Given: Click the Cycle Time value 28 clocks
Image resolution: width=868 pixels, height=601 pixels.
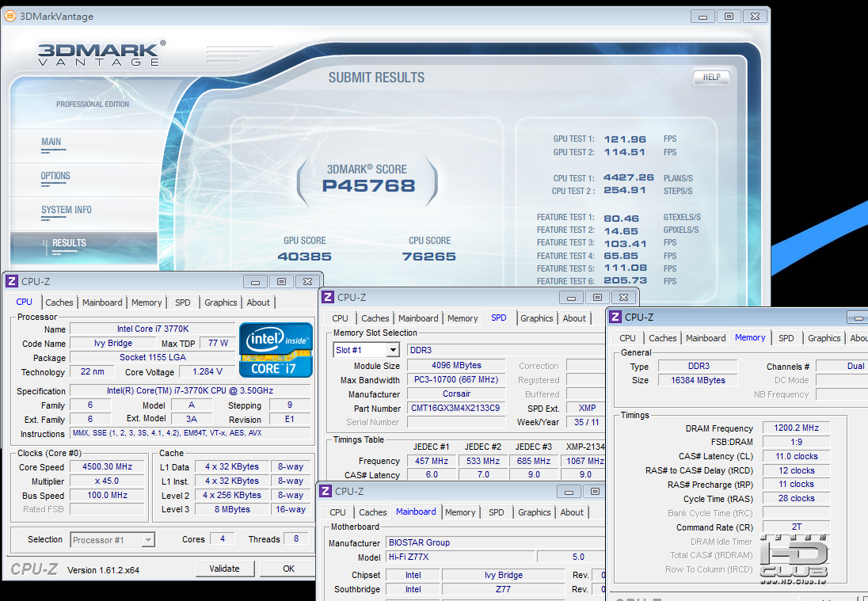Looking at the screenshot, I should tap(796, 499).
